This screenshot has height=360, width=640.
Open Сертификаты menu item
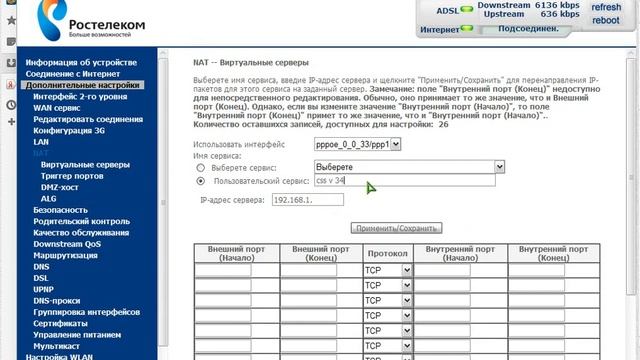click(x=60, y=323)
